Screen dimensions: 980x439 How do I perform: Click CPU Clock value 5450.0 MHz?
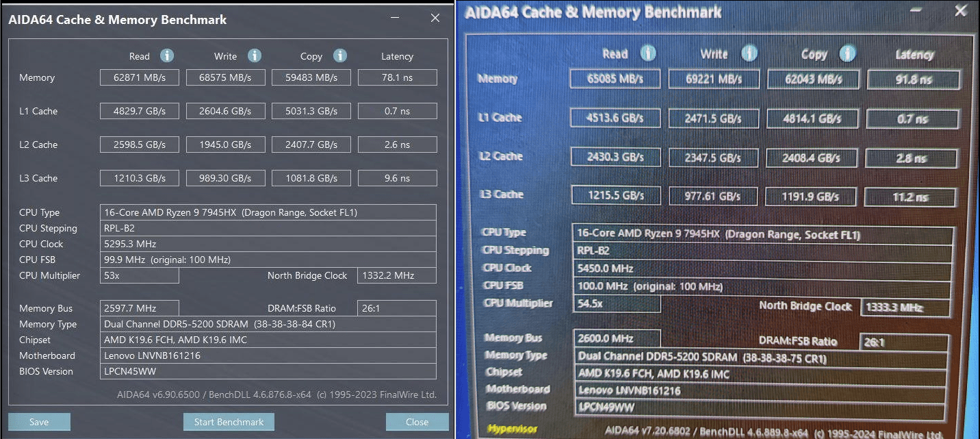click(763, 270)
